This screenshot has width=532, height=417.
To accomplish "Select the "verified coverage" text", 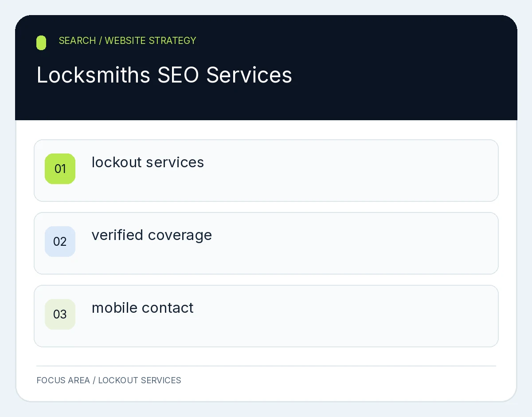I will pos(152,235).
